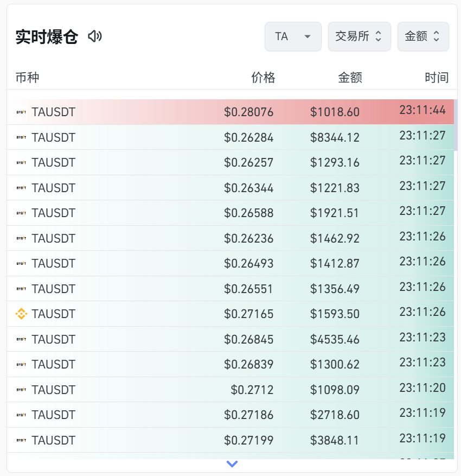Open the 交易所 exchange sort selector

(359, 36)
